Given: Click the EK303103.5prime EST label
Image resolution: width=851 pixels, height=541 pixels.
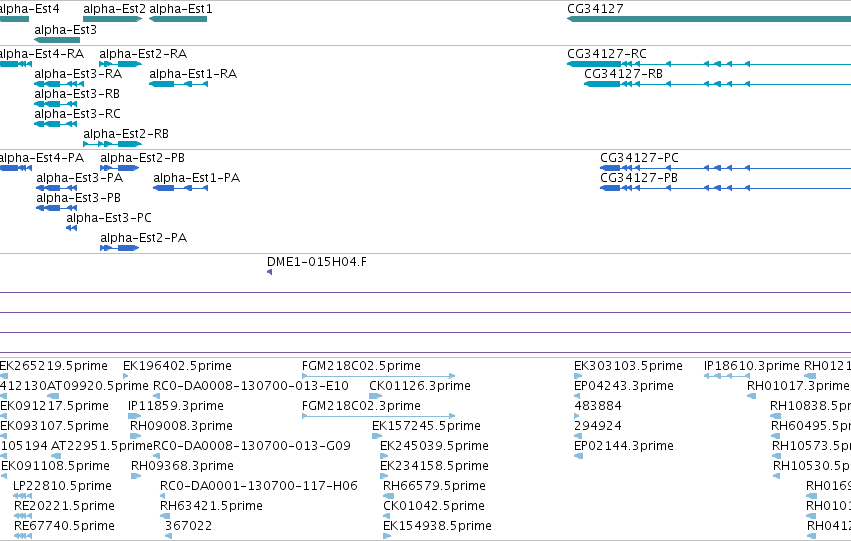Looking at the screenshot, I should [x=628, y=366].
